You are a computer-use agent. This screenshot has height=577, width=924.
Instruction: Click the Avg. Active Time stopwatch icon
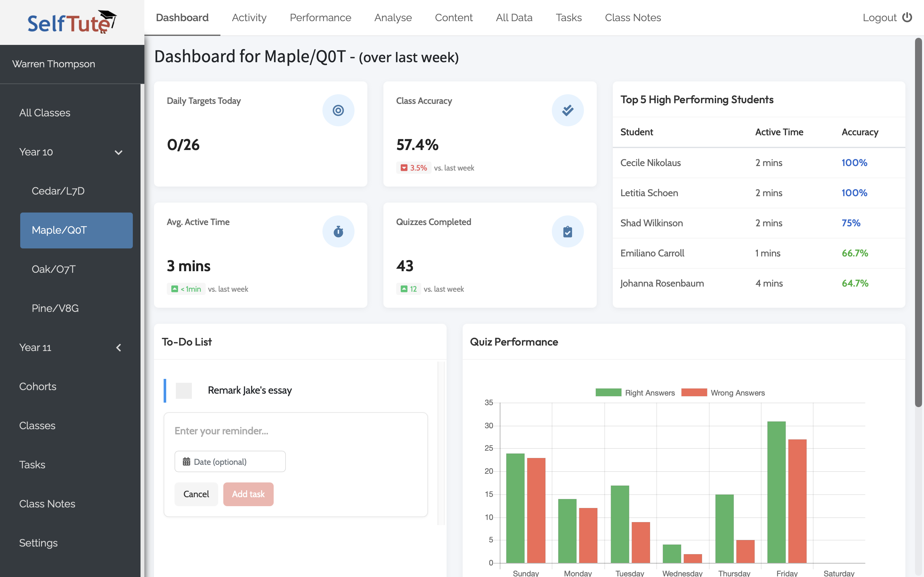[x=338, y=232]
